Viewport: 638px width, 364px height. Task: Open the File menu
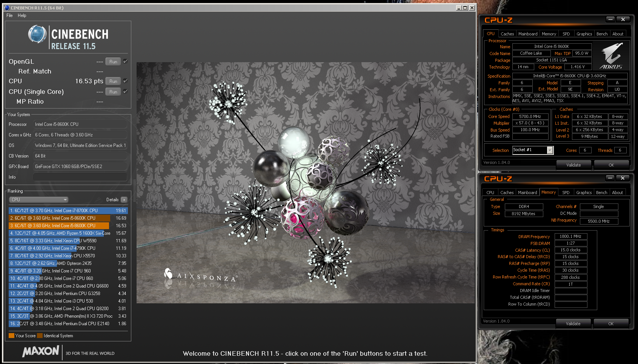tap(9, 15)
